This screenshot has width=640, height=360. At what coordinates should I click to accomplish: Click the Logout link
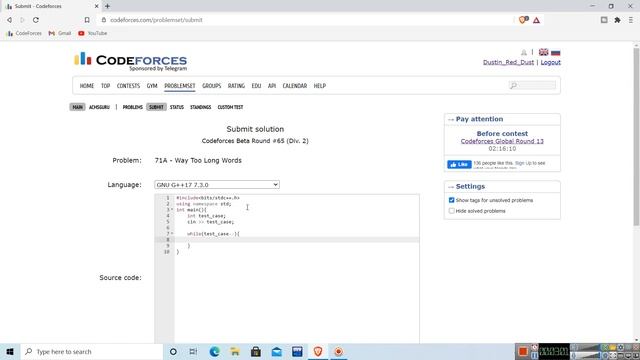[x=551, y=62]
